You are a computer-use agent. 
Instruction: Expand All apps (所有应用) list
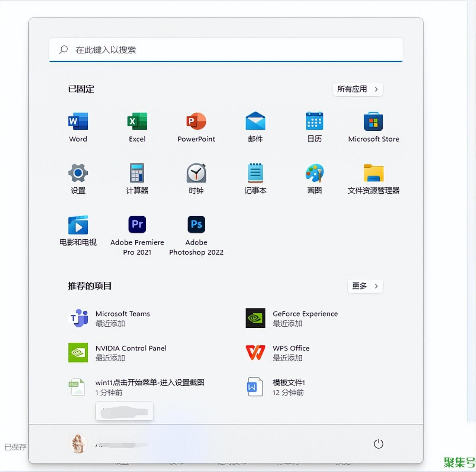tap(357, 89)
